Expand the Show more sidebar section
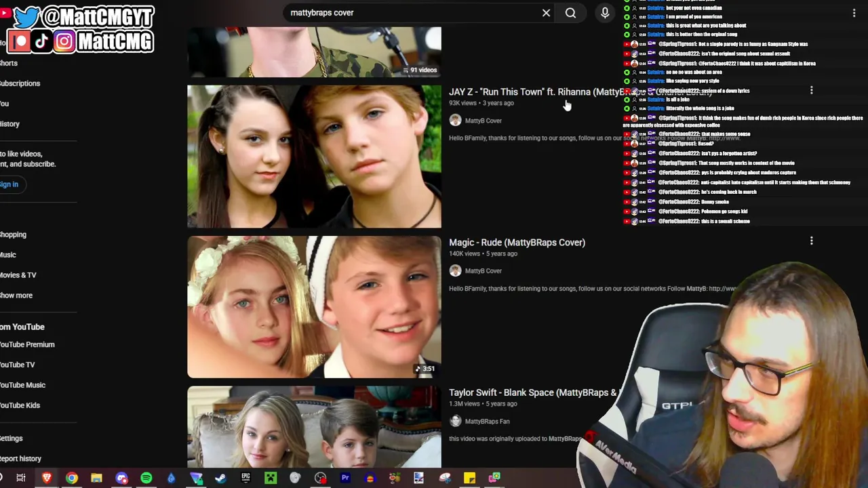This screenshot has height=488, width=868. click(x=16, y=296)
